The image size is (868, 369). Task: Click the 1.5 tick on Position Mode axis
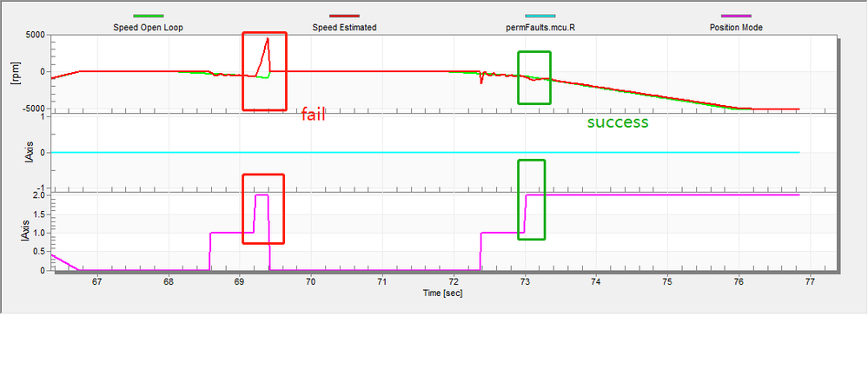point(39,214)
